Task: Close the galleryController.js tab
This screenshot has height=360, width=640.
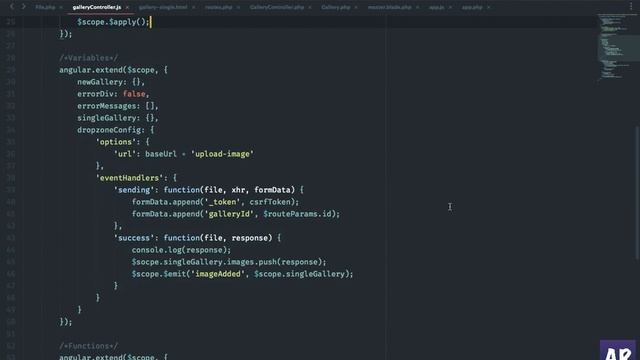Action: pos(127,7)
